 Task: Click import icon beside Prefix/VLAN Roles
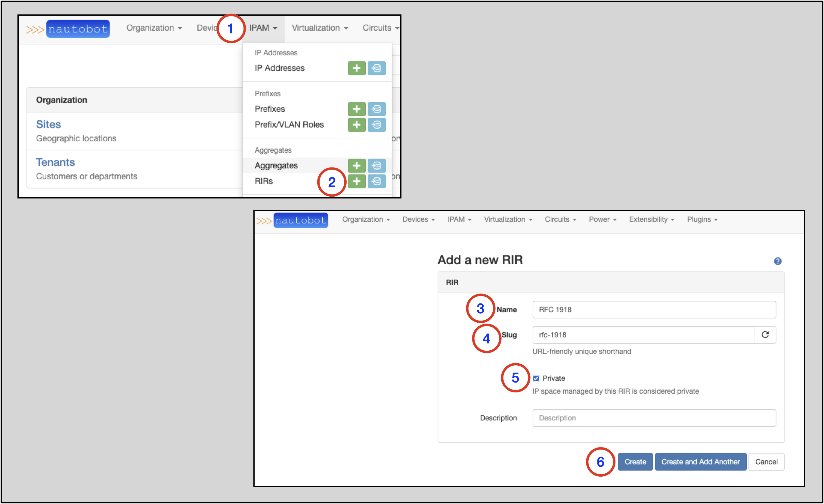(376, 125)
